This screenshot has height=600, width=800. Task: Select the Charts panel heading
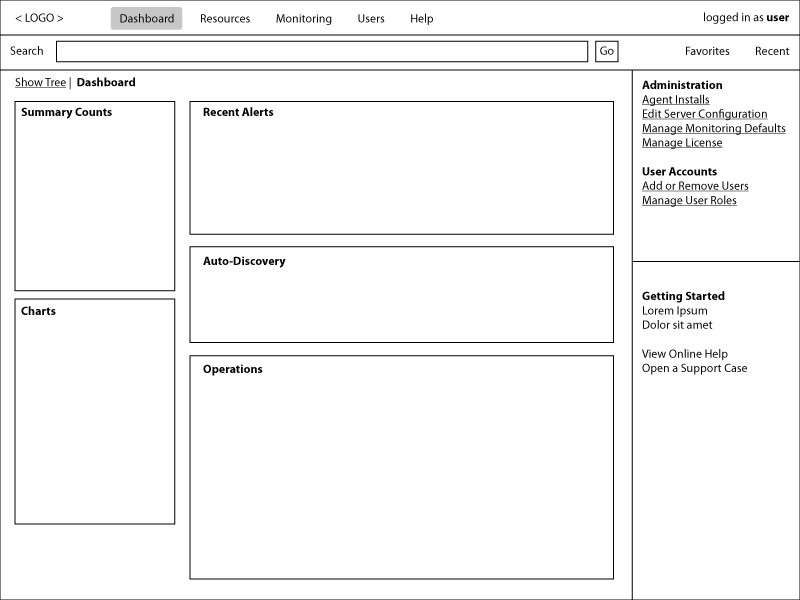tap(38, 311)
